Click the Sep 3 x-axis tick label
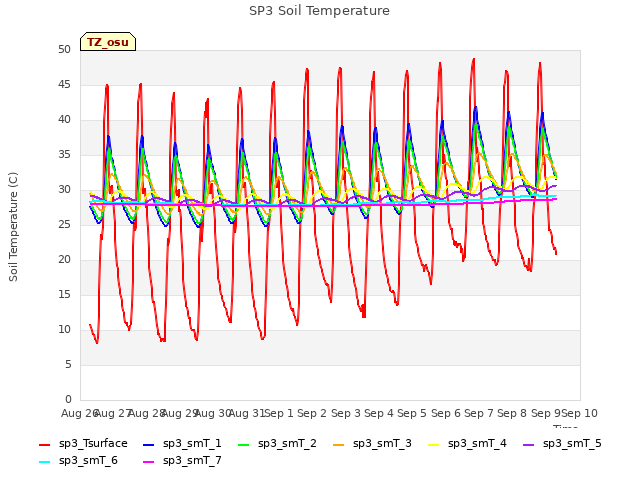Image resolution: width=640 pixels, height=480 pixels. (346, 413)
